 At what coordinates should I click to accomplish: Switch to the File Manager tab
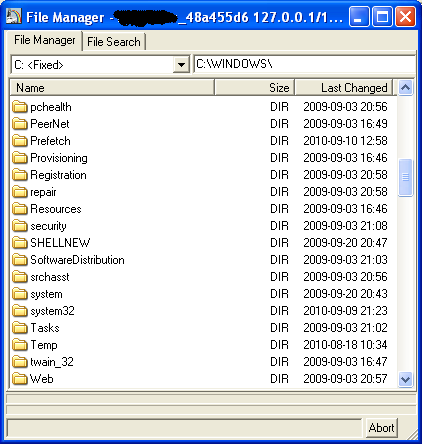click(45, 40)
